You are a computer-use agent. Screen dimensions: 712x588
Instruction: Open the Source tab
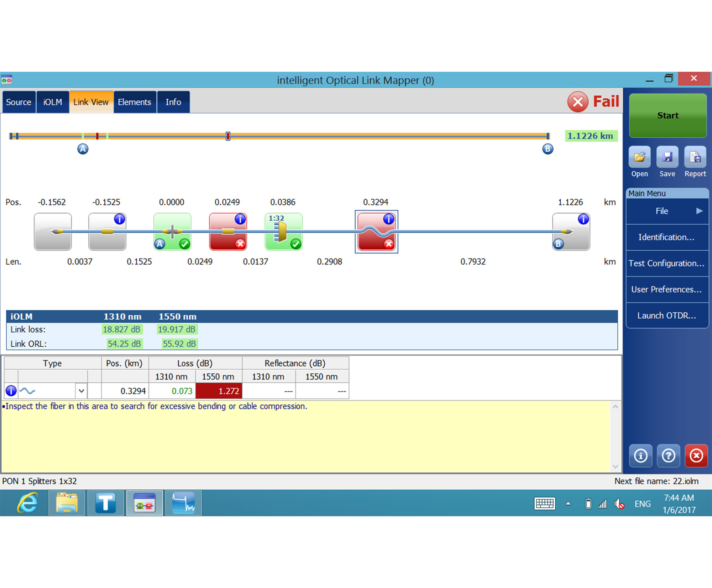[19, 102]
